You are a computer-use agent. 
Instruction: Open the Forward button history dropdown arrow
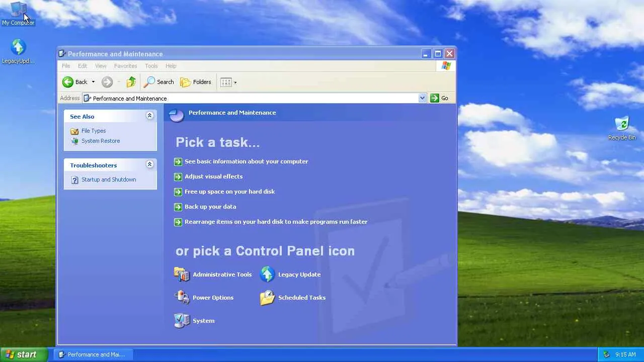[119, 82]
